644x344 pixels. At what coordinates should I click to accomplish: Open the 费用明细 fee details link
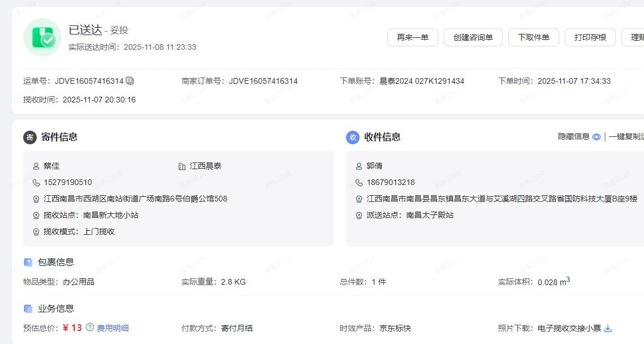click(x=113, y=328)
